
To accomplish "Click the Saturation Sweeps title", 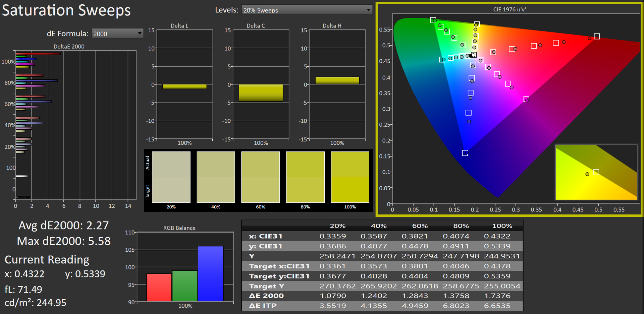I will [x=66, y=10].
